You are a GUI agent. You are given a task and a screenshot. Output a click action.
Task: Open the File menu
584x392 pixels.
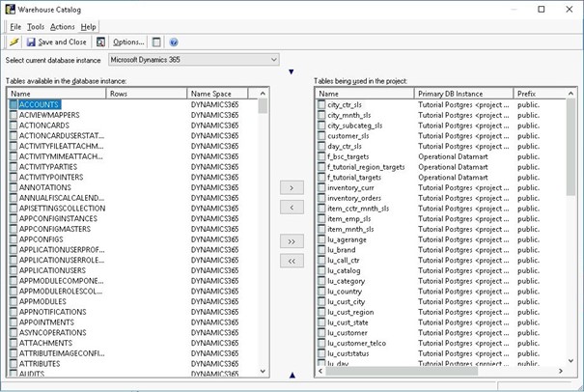pyautogui.click(x=15, y=26)
